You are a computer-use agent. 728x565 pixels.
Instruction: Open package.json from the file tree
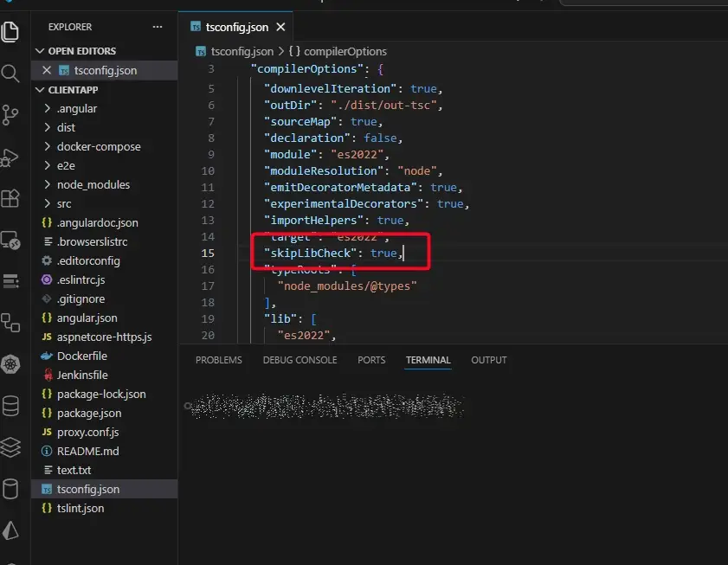coord(88,413)
